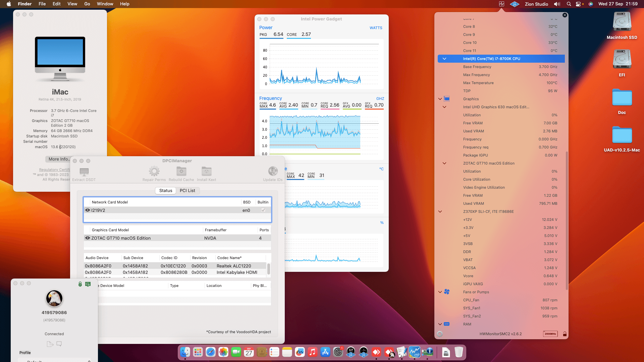The image size is (644, 362).
Task: Click the Install Kext icon
Action: tap(206, 171)
